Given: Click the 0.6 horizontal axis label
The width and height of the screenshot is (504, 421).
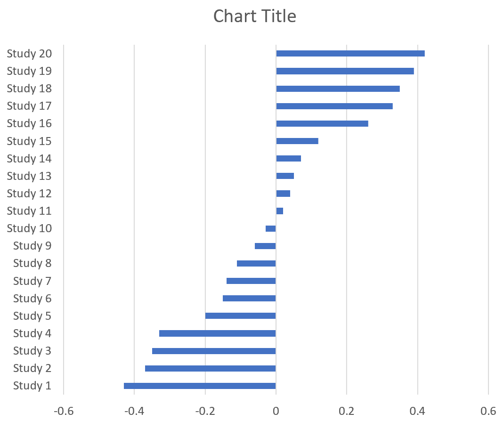Looking at the screenshot, I should (488, 411).
